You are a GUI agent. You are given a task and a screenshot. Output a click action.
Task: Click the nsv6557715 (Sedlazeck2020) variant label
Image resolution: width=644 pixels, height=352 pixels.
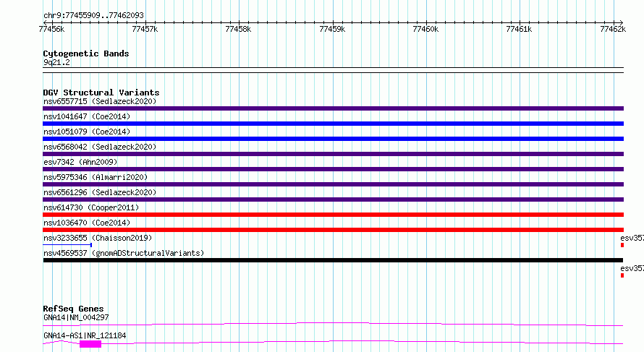coord(100,101)
